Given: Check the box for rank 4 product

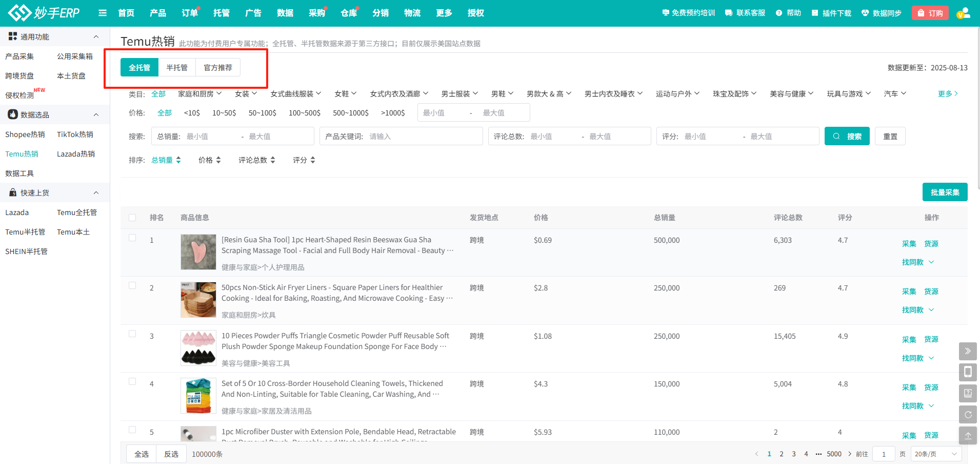Looking at the screenshot, I should (132, 381).
